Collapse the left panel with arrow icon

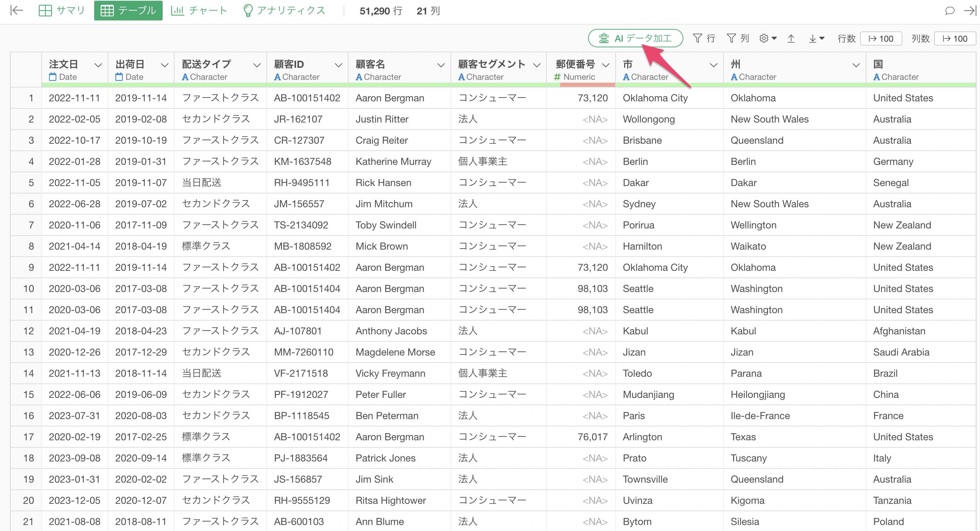(x=16, y=10)
